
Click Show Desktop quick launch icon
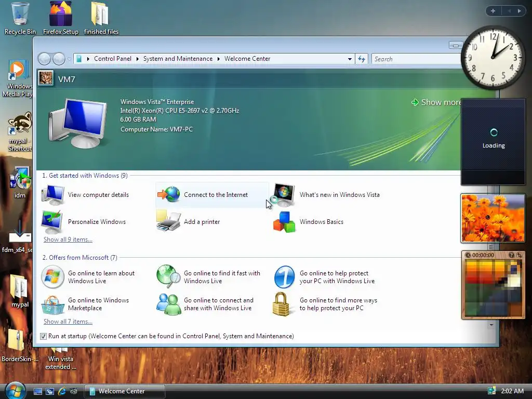38,391
